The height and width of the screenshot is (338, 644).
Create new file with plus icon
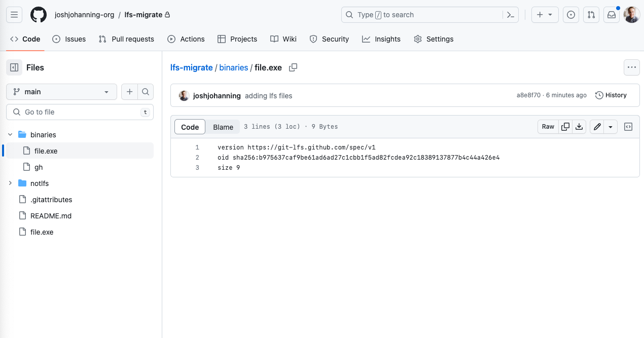pyautogui.click(x=129, y=92)
